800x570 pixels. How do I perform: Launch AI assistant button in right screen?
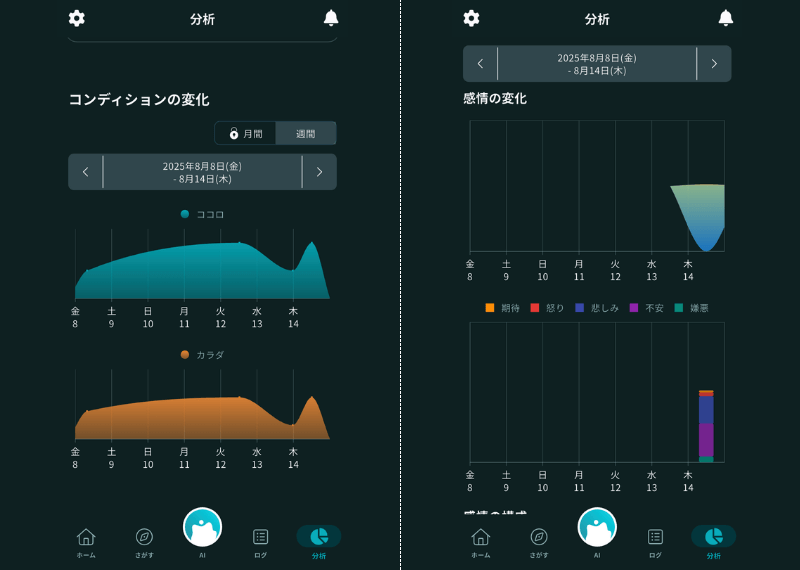point(597,528)
